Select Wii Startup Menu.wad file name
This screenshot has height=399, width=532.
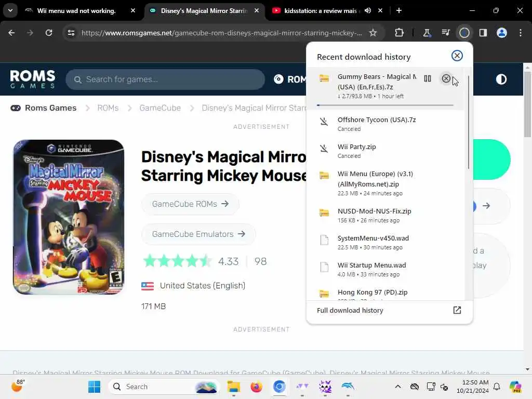tap(371, 265)
